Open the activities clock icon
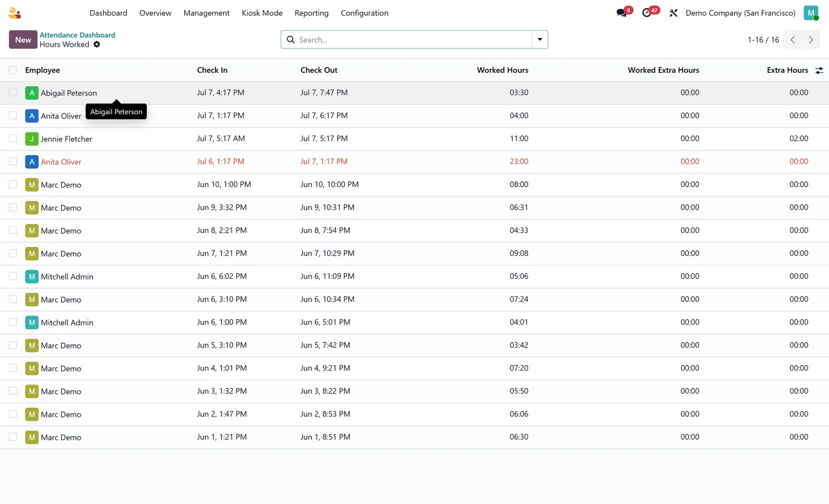Viewport: 829px width, 504px height. [x=647, y=13]
